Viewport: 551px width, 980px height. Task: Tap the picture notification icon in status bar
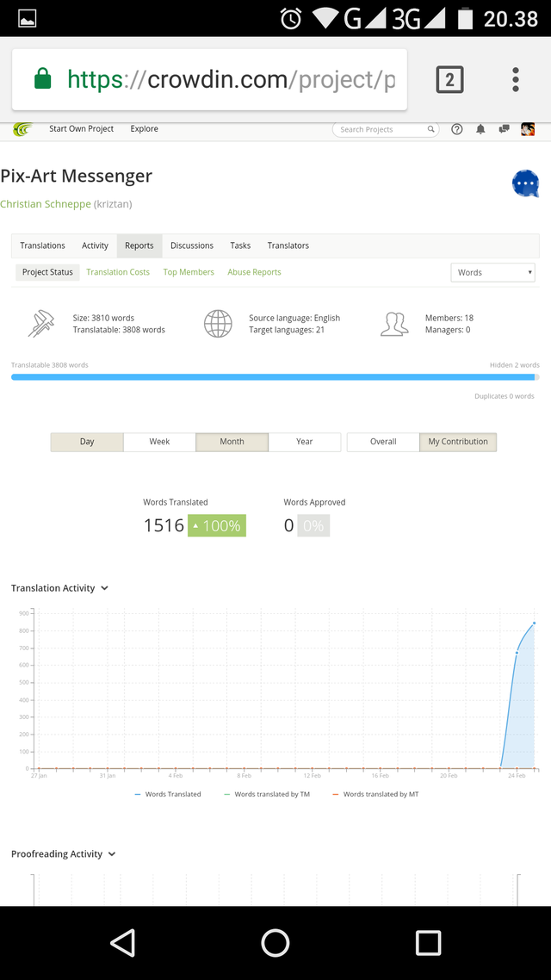[28, 19]
